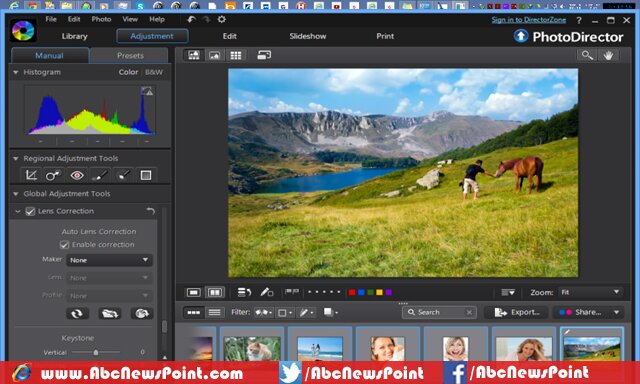Open the File menu
640x384 pixels.
pyautogui.click(x=51, y=19)
